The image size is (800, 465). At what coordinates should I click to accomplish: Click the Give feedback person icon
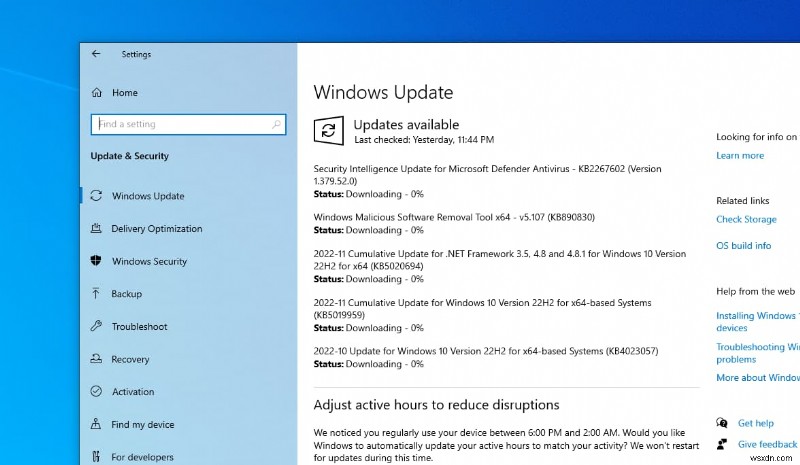722,444
